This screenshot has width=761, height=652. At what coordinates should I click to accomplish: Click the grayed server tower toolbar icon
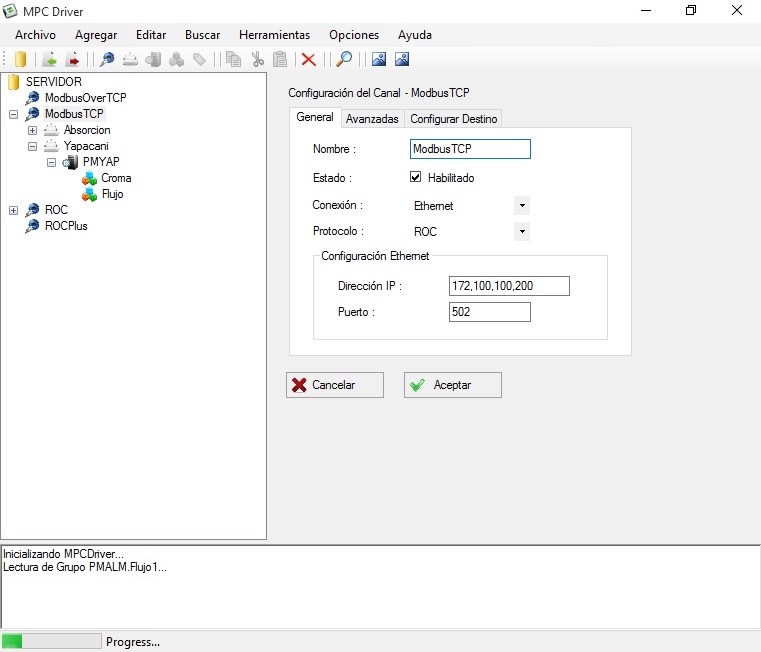[x=153, y=59]
